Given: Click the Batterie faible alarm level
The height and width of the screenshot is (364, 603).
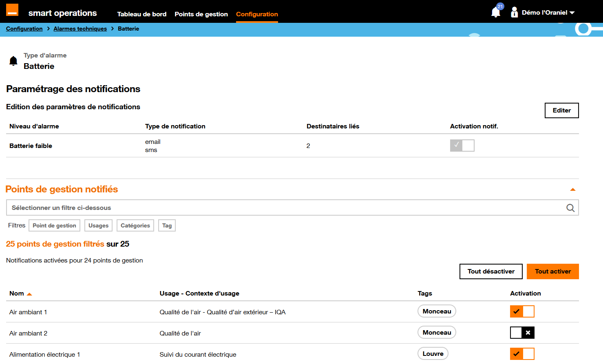Looking at the screenshot, I should click(x=31, y=146).
